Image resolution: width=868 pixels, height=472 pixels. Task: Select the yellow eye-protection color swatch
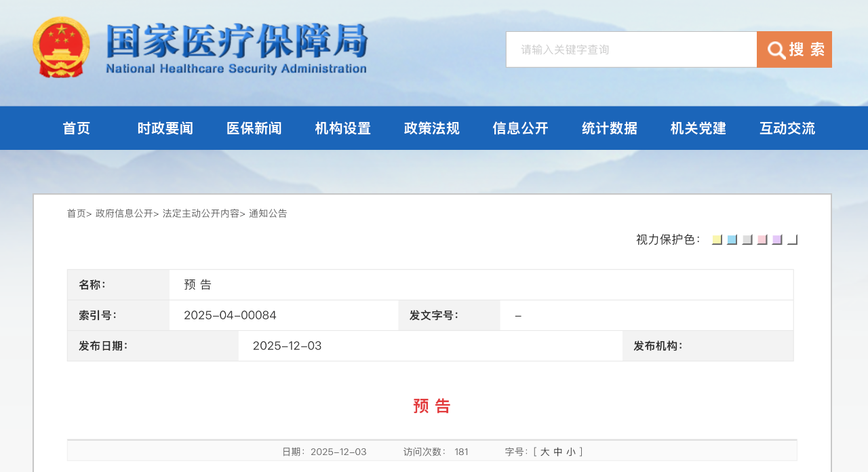pyautogui.click(x=717, y=239)
